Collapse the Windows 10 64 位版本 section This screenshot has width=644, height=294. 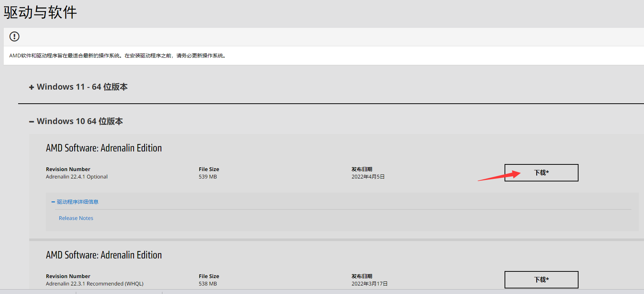(76, 121)
